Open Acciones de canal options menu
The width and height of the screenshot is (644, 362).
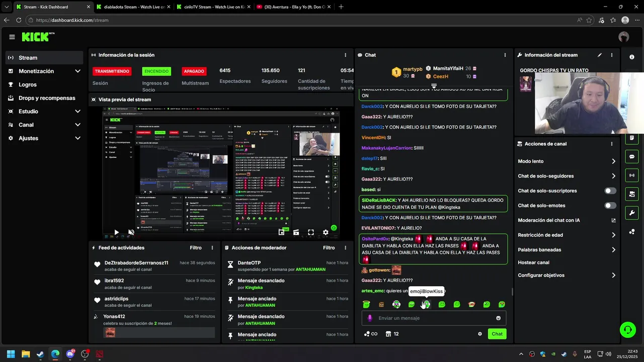pyautogui.click(x=612, y=144)
